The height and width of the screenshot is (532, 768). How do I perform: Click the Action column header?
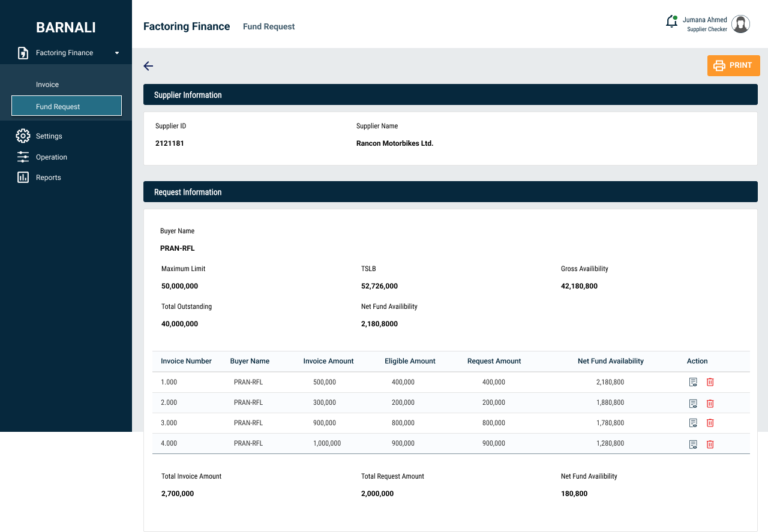click(697, 361)
